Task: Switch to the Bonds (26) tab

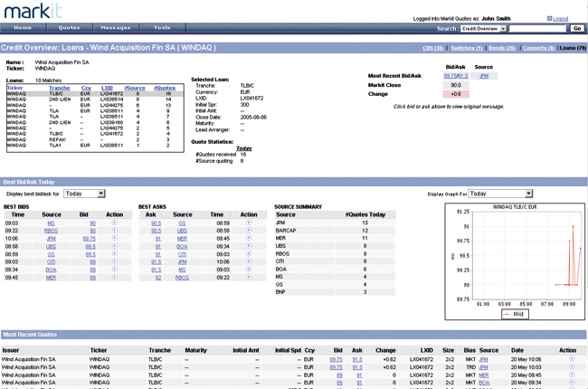Action: [x=502, y=48]
